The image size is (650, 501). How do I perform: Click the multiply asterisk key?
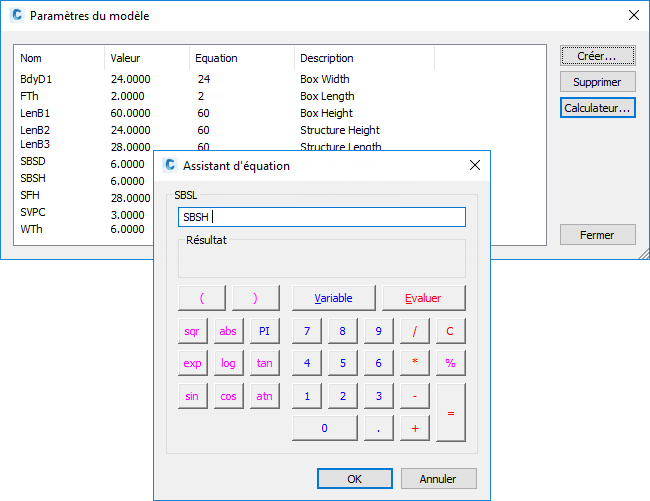415,363
